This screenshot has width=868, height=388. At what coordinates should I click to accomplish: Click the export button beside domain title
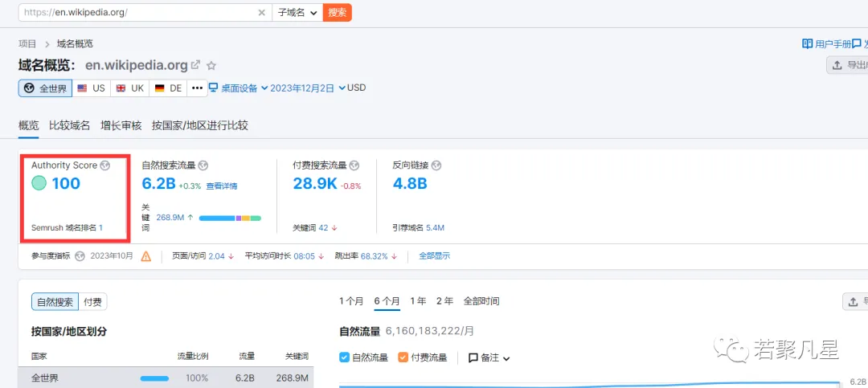coord(847,65)
